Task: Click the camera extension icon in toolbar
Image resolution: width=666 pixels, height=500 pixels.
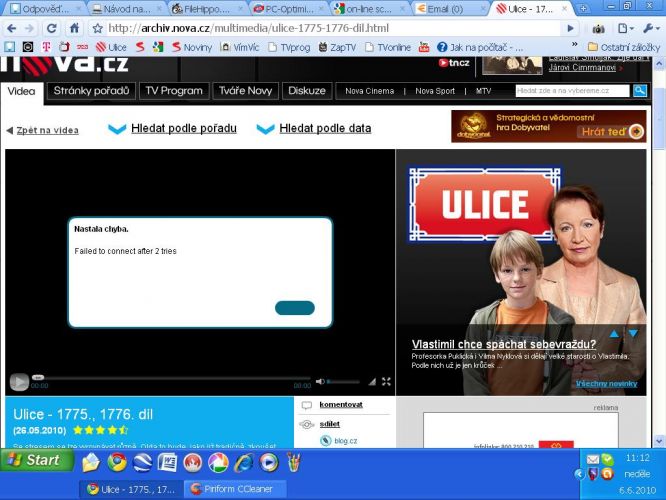Action: (x=598, y=29)
